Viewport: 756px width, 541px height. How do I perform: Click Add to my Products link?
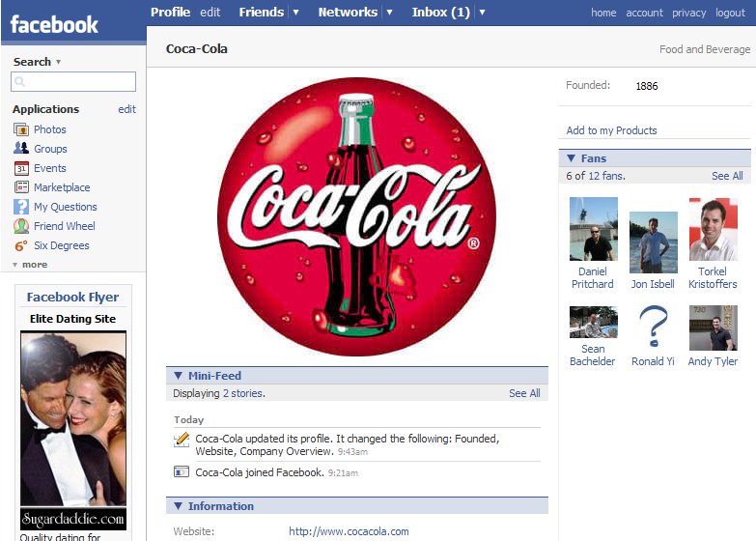click(x=611, y=130)
